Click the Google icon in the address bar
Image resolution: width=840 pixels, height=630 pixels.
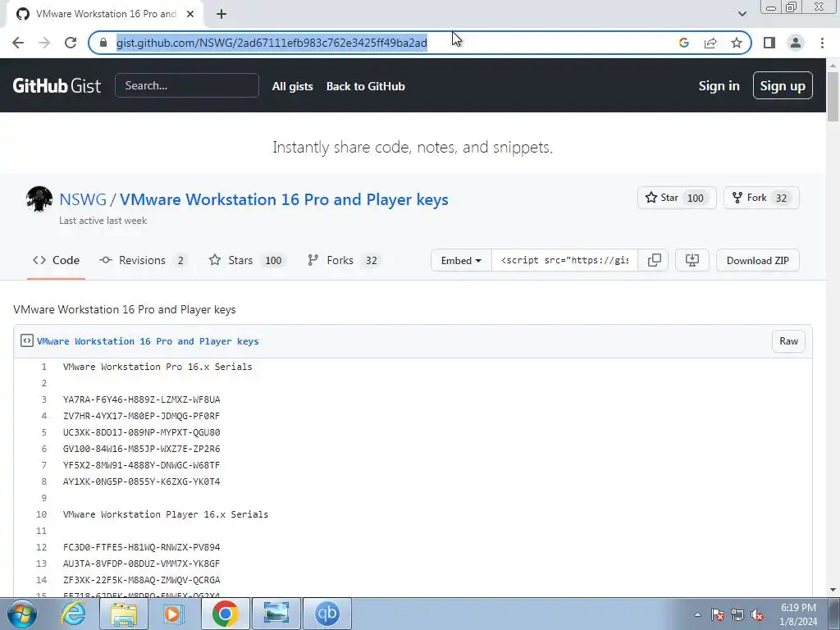pos(683,43)
